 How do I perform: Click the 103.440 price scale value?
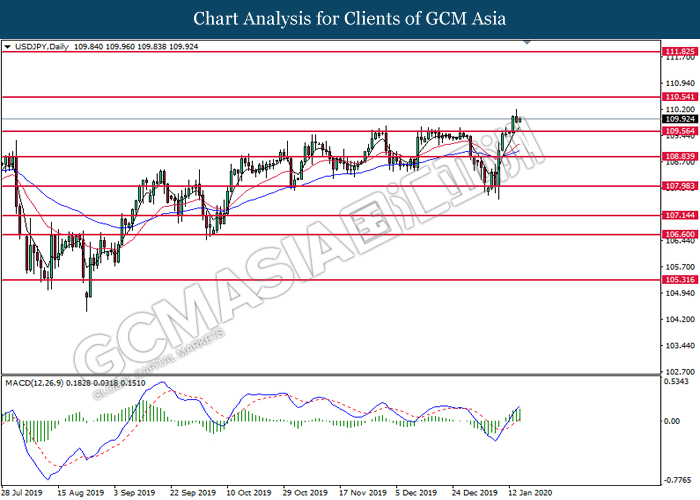tap(680, 346)
